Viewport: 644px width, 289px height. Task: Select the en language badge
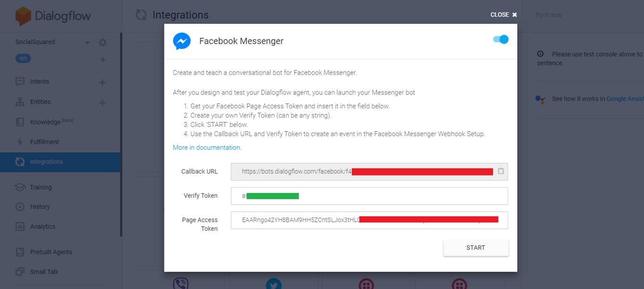tap(23, 59)
